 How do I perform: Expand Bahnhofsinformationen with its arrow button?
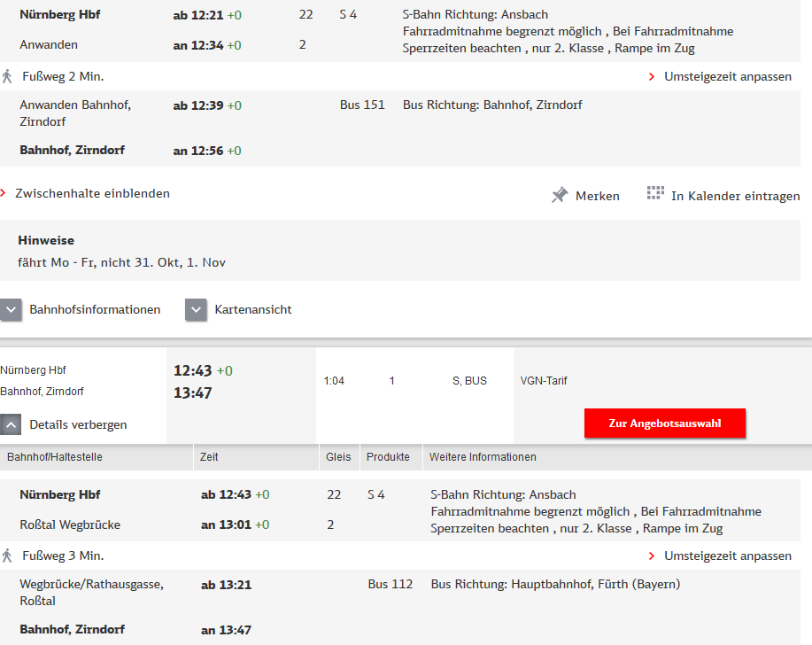[12, 310]
